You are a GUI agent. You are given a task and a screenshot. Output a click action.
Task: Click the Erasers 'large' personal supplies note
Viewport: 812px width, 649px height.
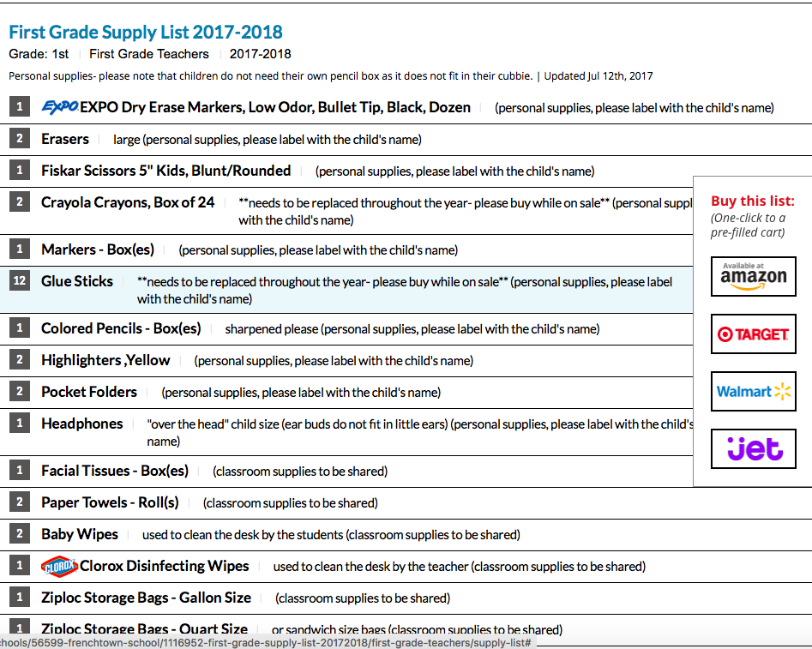pyautogui.click(x=268, y=140)
